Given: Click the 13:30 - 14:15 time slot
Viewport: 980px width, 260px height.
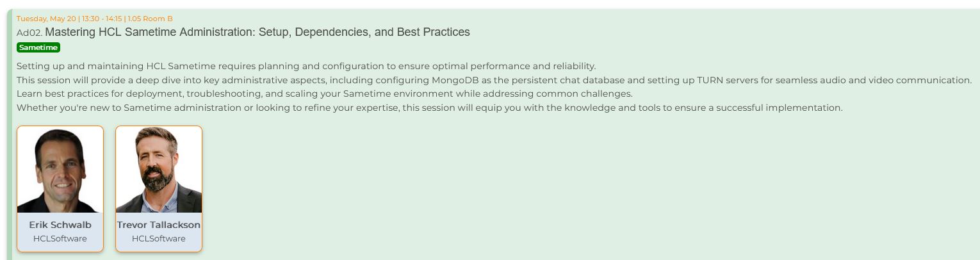Looking at the screenshot, I should pos(102,19).
